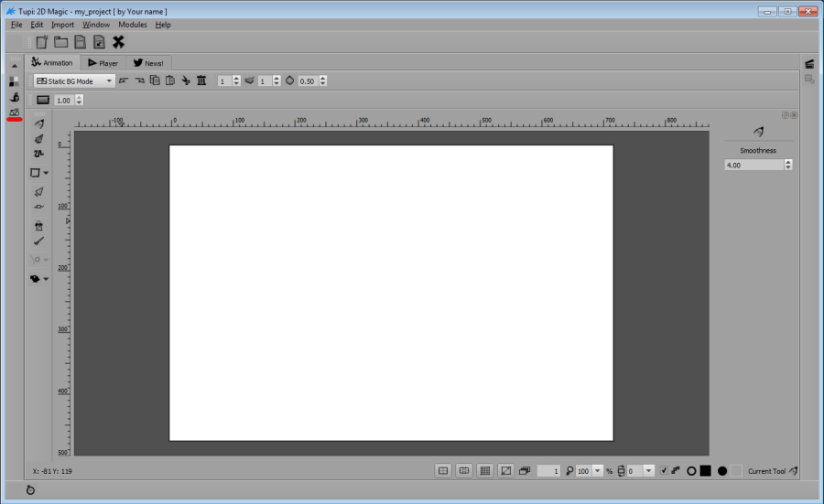Open the News! tab

tap(147, 63)
